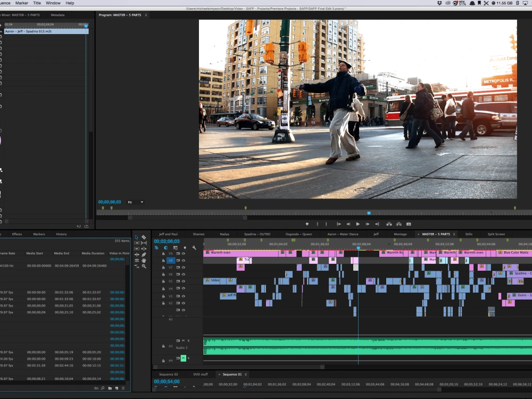Switch to DVD stuff sequence tab

click(x=201, y=374)
